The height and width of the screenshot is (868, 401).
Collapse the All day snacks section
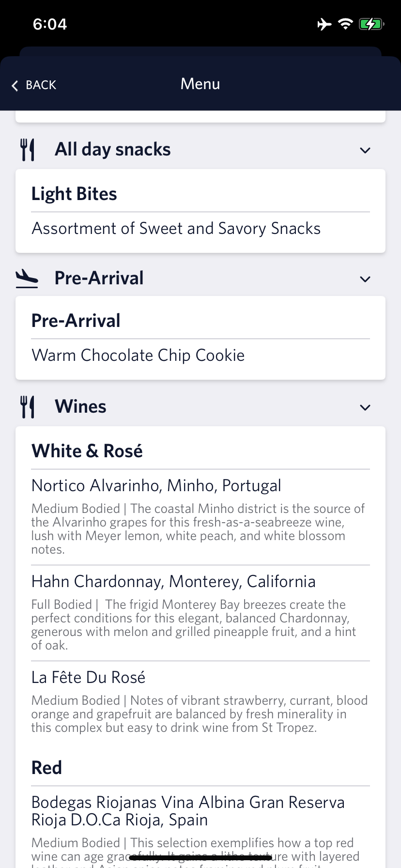pyautogui.click(x=365, y=150)
